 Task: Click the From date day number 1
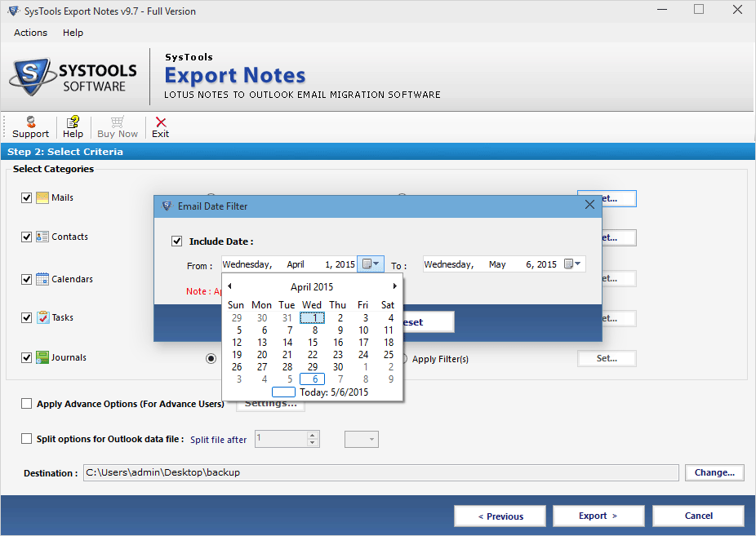328,264
